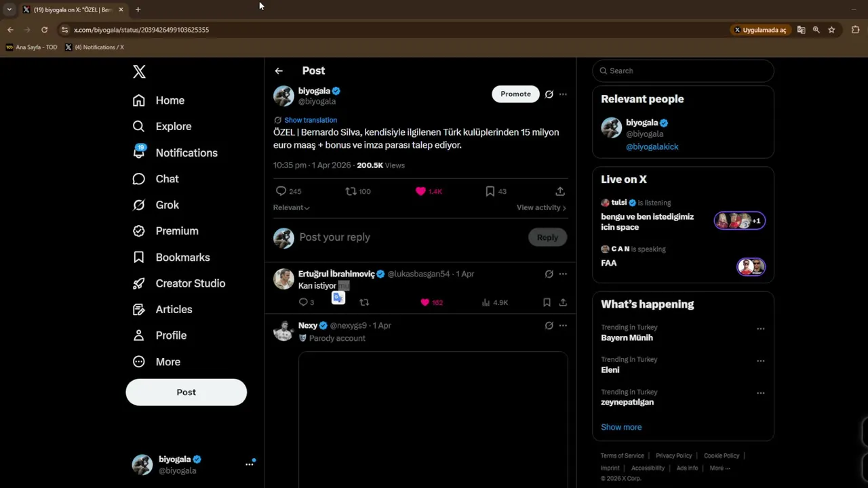
Task: Open tab search dropdown arrow
Action: (9, 9)
